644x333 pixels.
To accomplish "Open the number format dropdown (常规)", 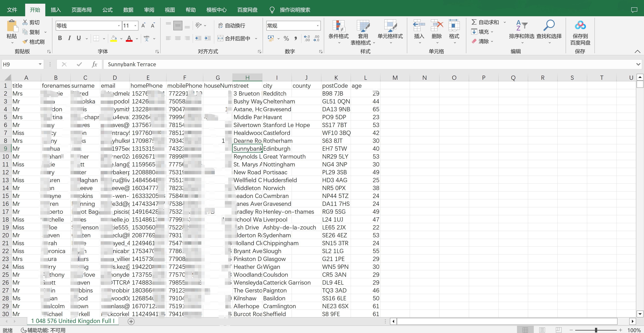I will [x=317, y=26].
